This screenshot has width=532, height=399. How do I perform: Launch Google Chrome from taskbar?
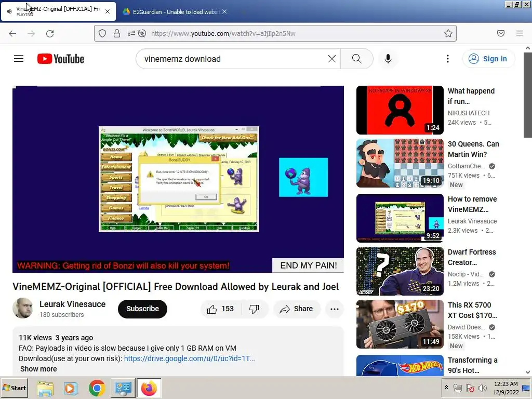[x=97, y=388]
